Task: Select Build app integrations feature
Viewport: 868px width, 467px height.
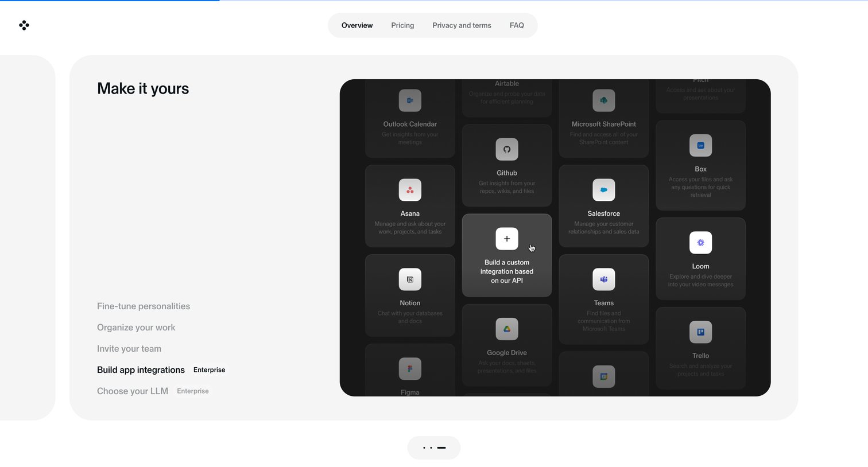Action: coord(141,370)
